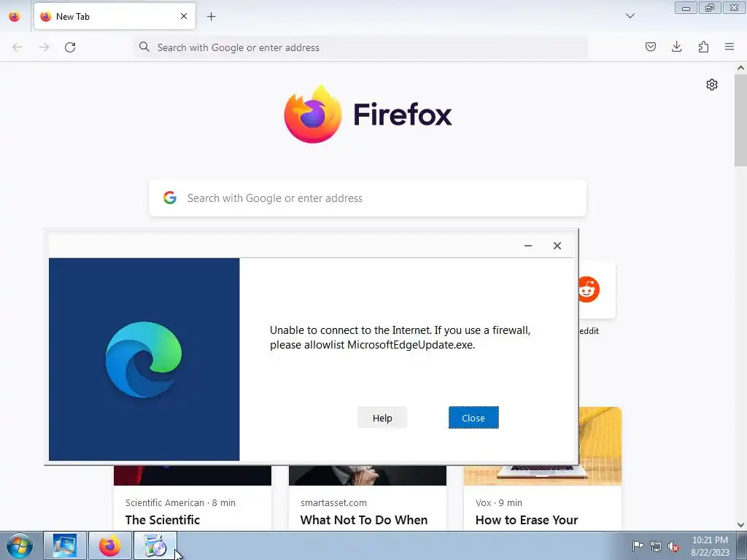Open the Extensions puzzle icon
Image resolution: width=747 pixels, height=560 pixels.
pyautogui.click(x=703, y=47)
